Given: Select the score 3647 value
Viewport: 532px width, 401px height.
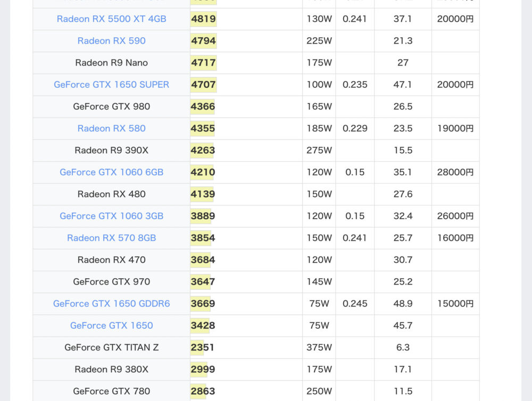Looking at the screenshot, I should pyautogui.click(x=203, y=281).
